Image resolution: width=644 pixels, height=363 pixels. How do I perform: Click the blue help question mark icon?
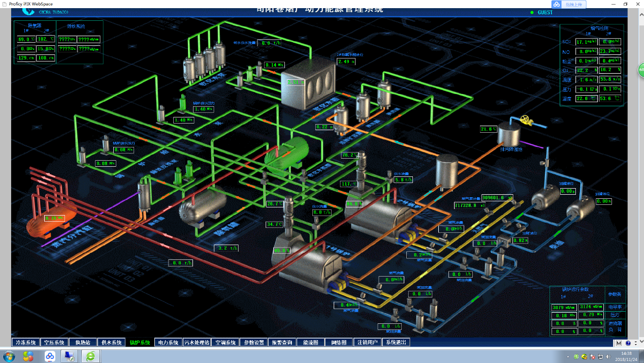[628, 343]
